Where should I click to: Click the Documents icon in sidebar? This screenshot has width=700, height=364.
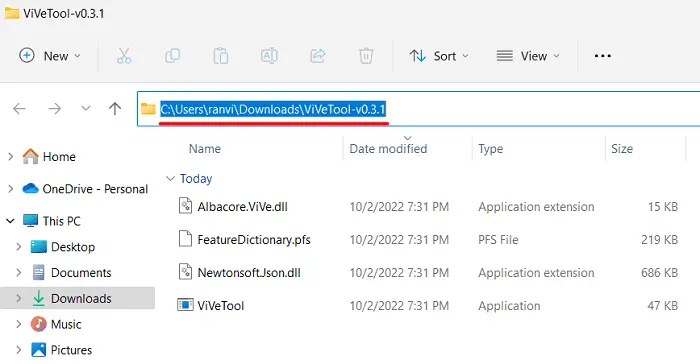click(39, 272)
